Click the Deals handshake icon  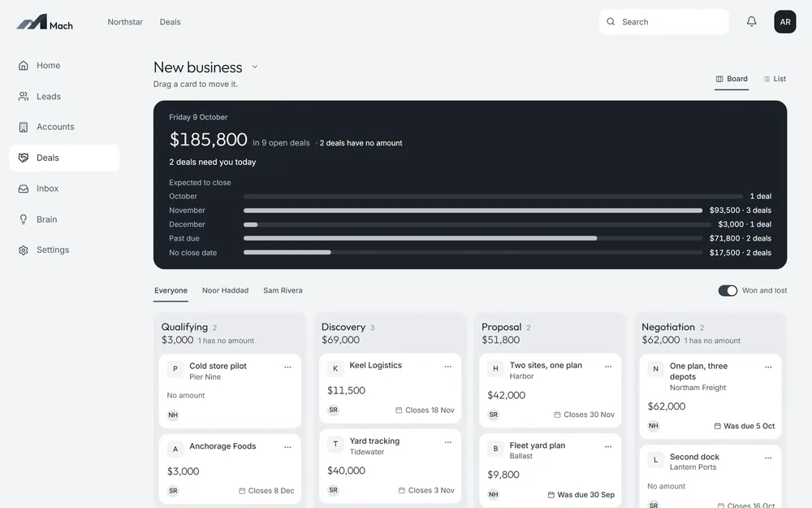[x=24, y=158]
